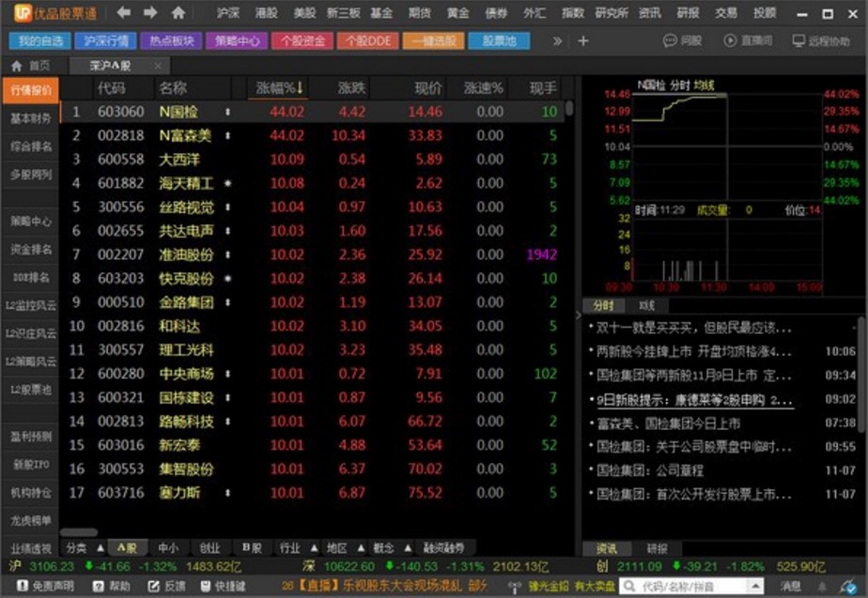Image resolution: width=868 pixels, height=598 pixels.
Task: Go to 首页 home tab
Action: tap(31, 67)
